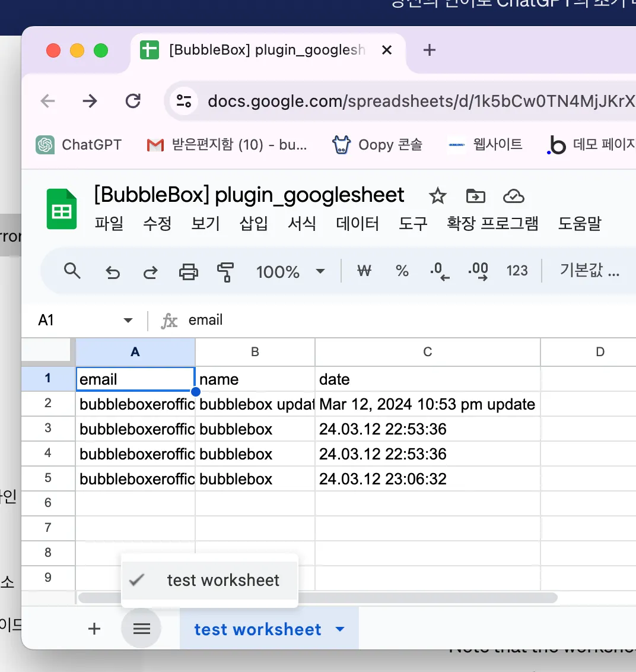Click the select all corner box

[x=46, y=350]
